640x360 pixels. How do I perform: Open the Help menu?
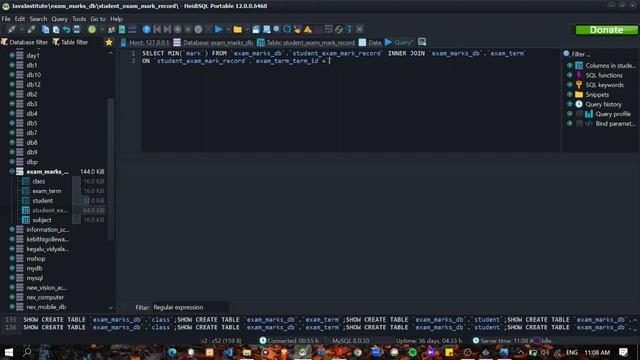[x=116, y=19]
